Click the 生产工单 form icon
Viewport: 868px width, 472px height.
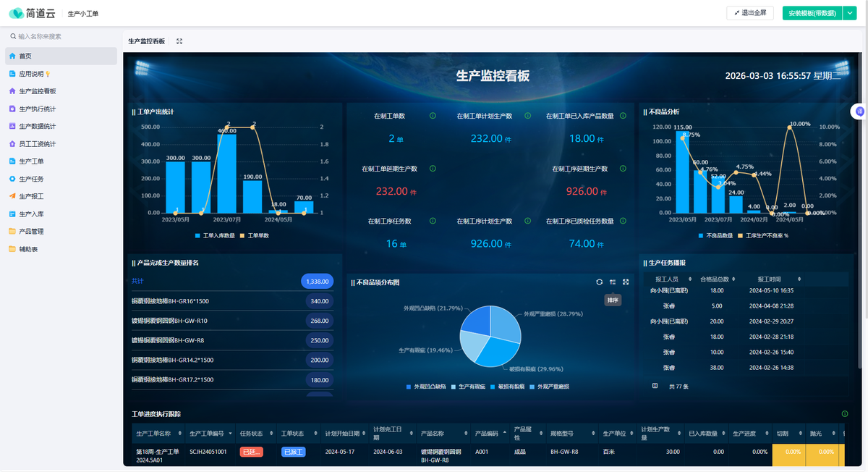[x=12, y=161]
